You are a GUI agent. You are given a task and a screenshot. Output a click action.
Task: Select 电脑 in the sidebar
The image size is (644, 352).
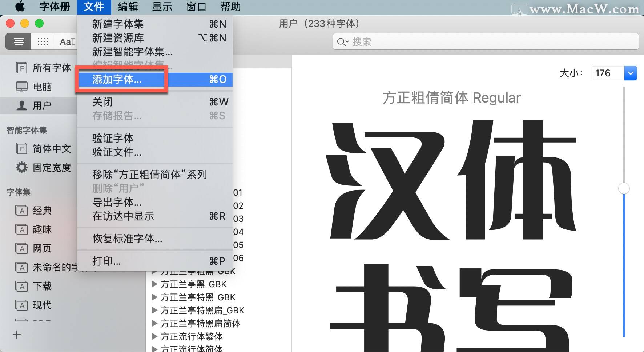tap(34, 87)
